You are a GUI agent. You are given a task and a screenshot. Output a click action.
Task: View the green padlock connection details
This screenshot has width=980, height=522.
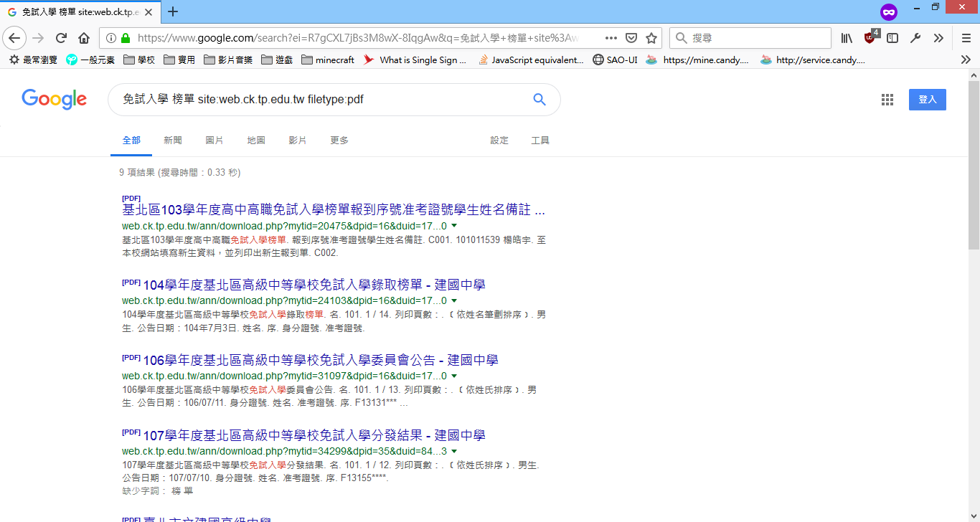pos(126,38)
